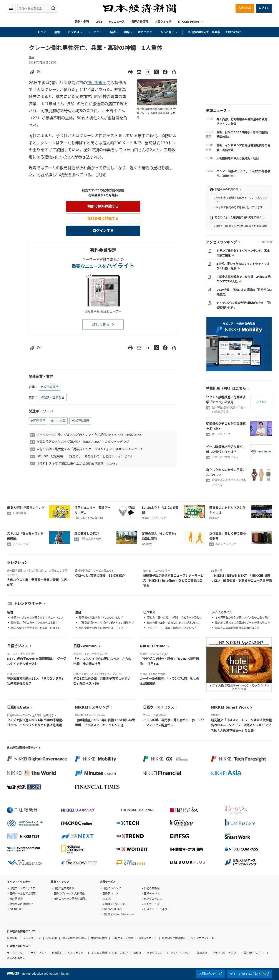
Task: Open the NIKKEI Digital Governance logo link
Action: click(x=37, y=759)
